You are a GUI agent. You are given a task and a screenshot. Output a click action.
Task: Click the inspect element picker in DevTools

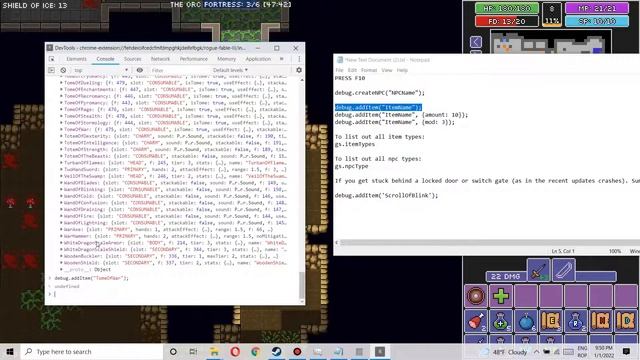click(52, 59)
